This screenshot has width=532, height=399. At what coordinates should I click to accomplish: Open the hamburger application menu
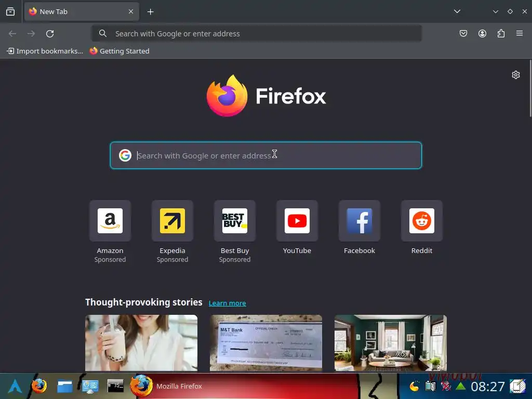520,33
